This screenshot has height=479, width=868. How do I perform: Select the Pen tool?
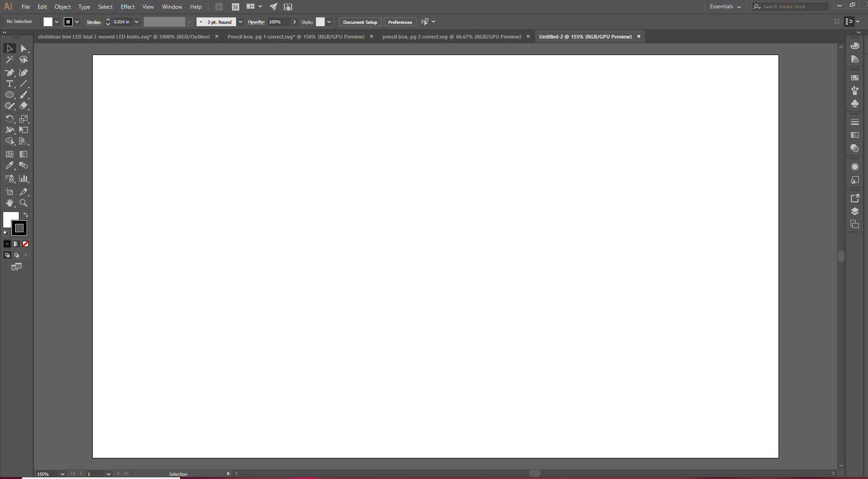tap(9, 72)
